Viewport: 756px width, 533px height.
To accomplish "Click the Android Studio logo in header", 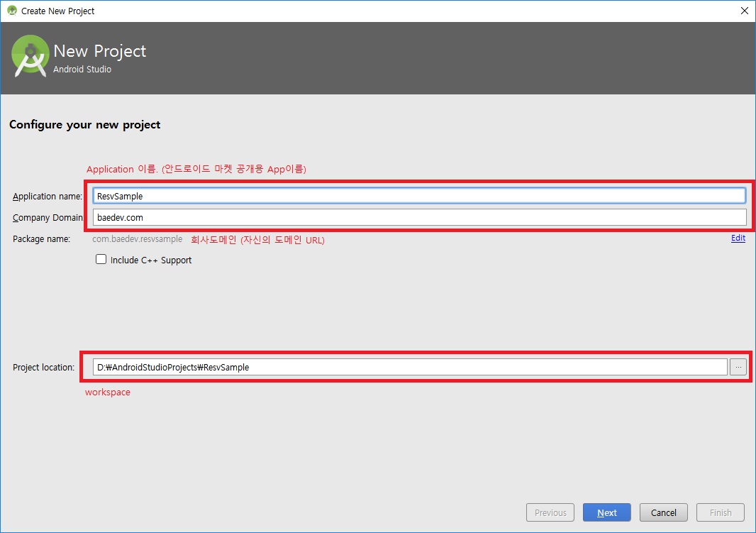I will coord(30,56).
